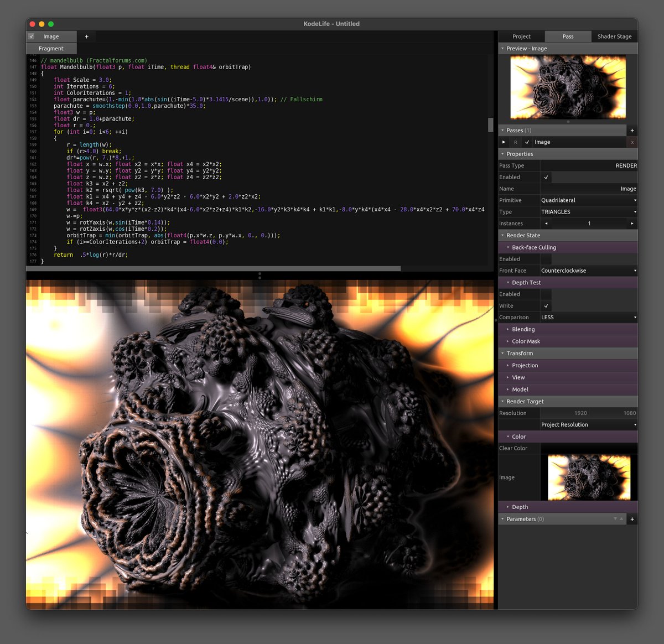
Task: Expand the View subsection
Action: click(x=508, y=377)
